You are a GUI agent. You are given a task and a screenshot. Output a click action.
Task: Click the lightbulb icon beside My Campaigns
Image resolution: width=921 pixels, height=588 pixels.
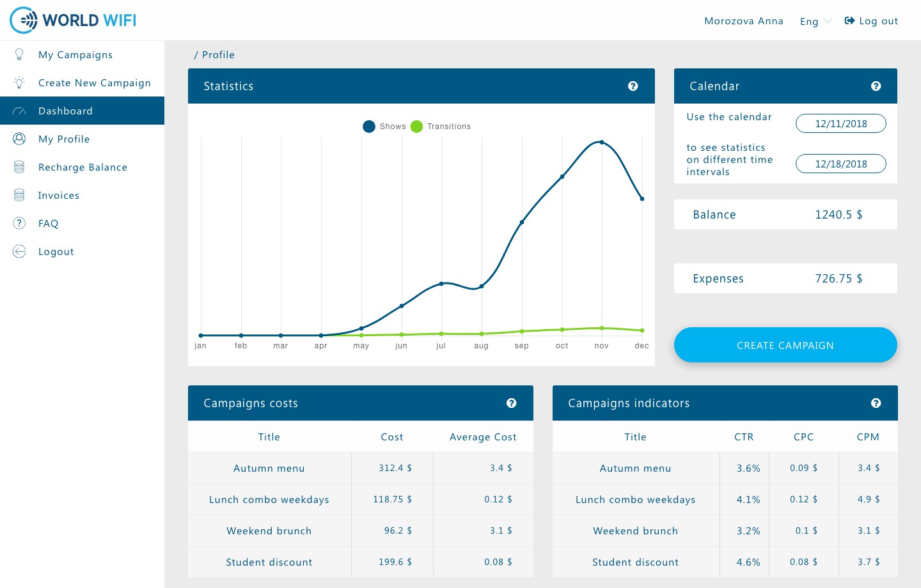[19, 55]
